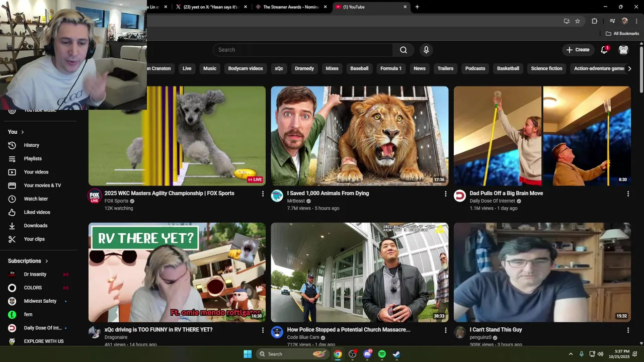Open Chrome extensions puzzle icon
The height and width of the screenshot is (362, 644).
[x=594, y=21]
